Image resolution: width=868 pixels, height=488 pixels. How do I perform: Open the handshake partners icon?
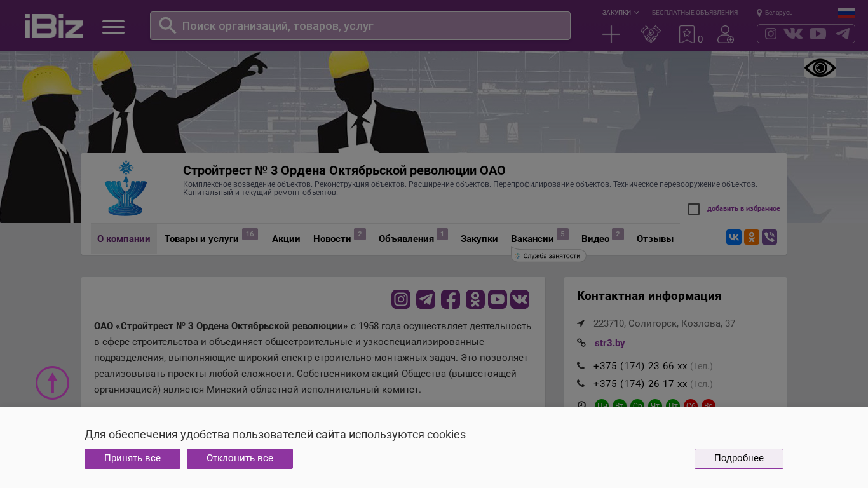(651, 34)
